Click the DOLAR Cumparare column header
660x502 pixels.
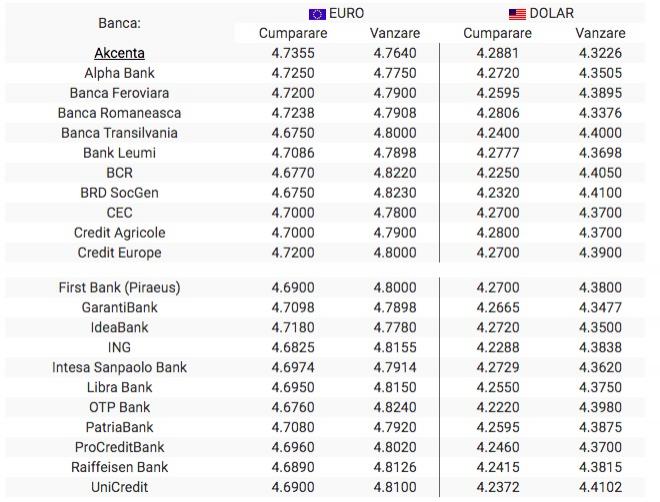tap(497, 33)
